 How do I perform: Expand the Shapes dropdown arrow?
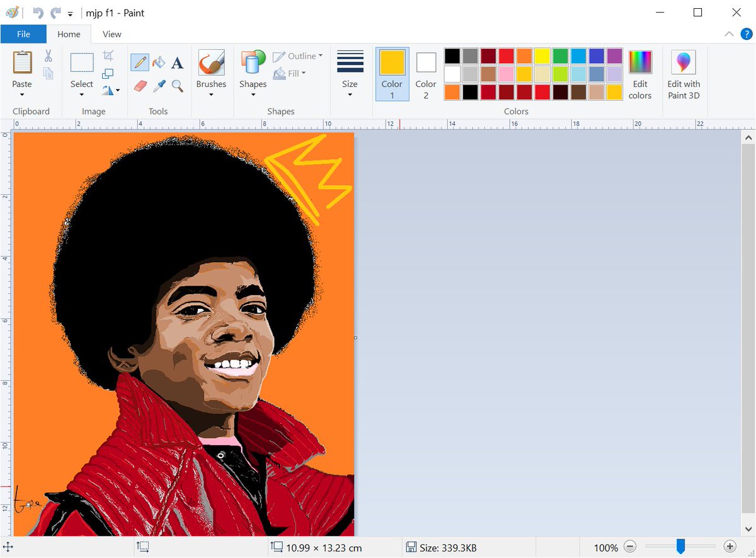(x=253, y=96)
